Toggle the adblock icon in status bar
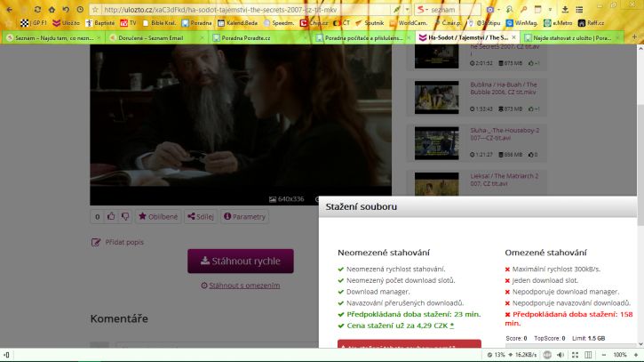 547,355
